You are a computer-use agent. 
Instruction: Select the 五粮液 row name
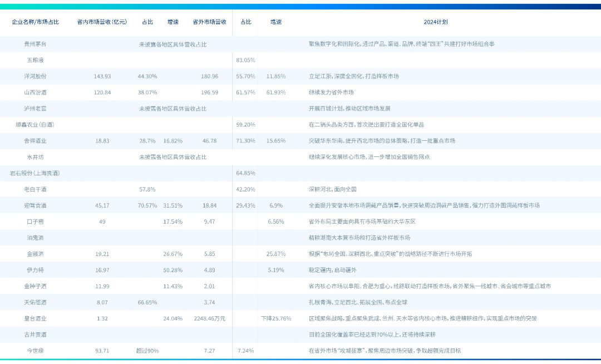(35, 60)
